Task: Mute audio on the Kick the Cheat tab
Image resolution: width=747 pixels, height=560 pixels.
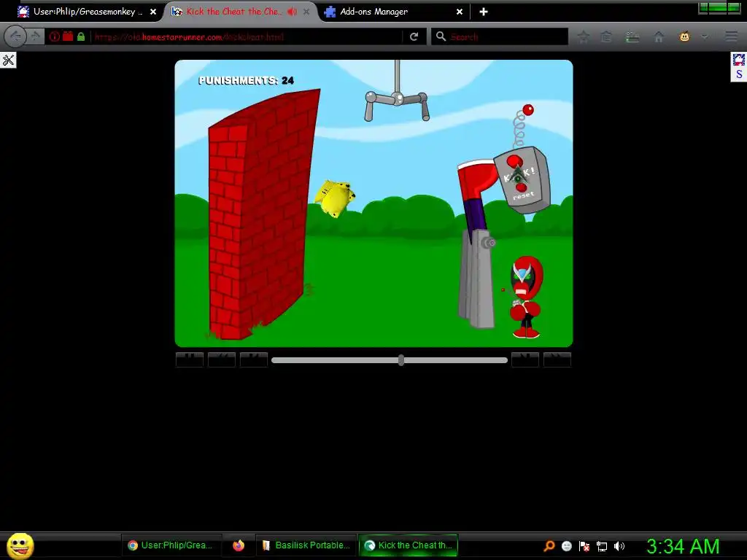Action: click(x=292, y=12)
